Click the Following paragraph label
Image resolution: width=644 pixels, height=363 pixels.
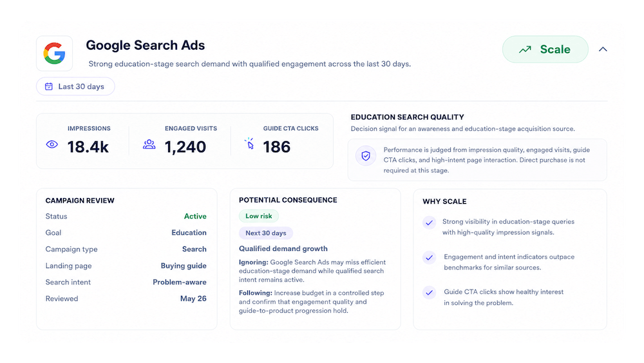click(256, 293)
